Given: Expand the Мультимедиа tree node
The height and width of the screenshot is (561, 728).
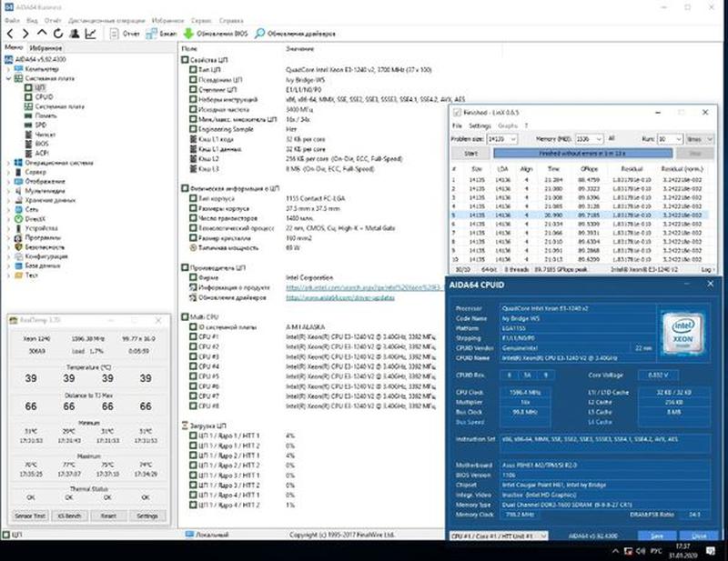Looking at the screenshot, I should (x=8, y=191).
